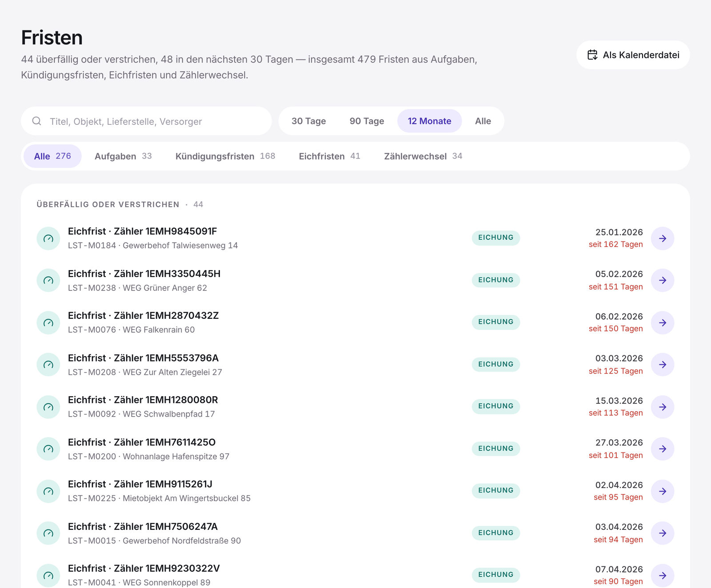This screenshot has height=588, width=711.
Task: Open arrow for Zähler 1EMH3350445H entry
Action: tap(662, 280)
